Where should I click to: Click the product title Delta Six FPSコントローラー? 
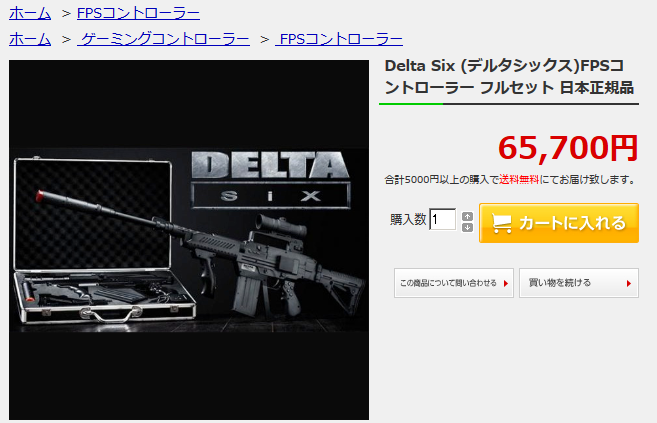509,77
